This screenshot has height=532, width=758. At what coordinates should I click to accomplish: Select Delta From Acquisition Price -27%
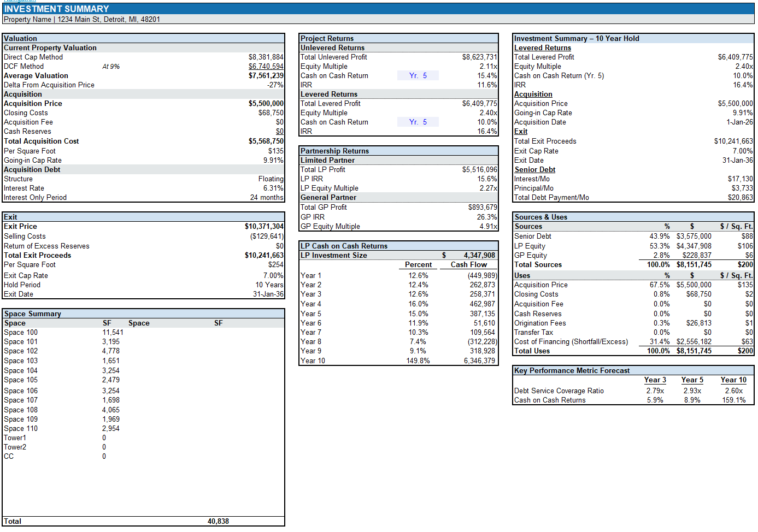[x=275, y=85]
